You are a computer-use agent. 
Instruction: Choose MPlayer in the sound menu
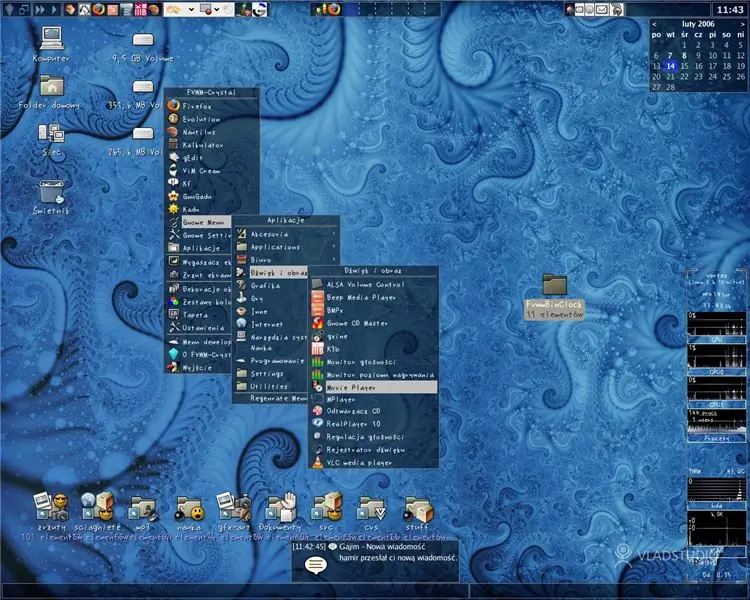pos(374,399)
